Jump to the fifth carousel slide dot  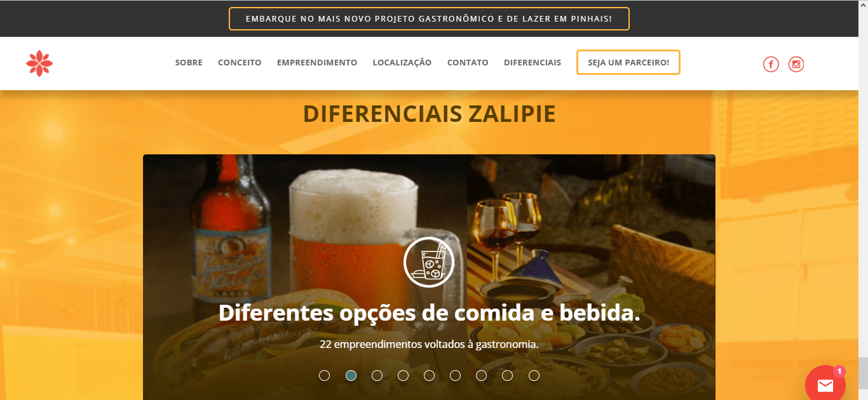[x=429, y=375]
